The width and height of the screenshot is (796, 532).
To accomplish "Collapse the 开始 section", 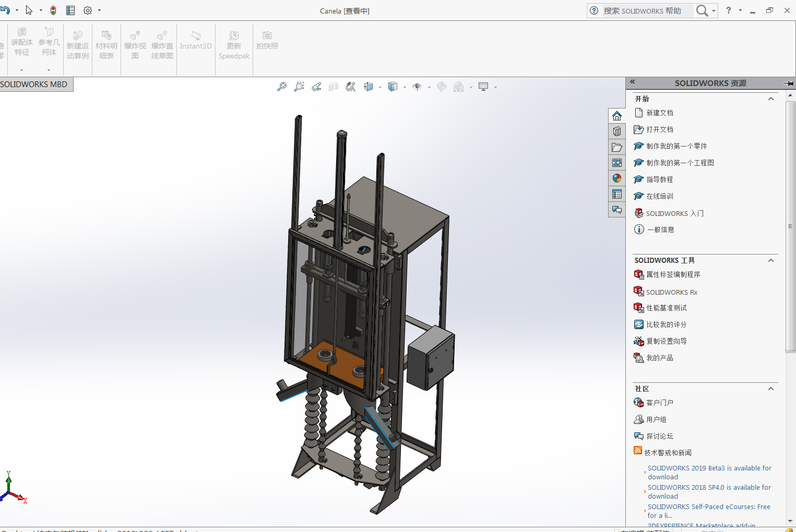I will click(x=770, y=99).
